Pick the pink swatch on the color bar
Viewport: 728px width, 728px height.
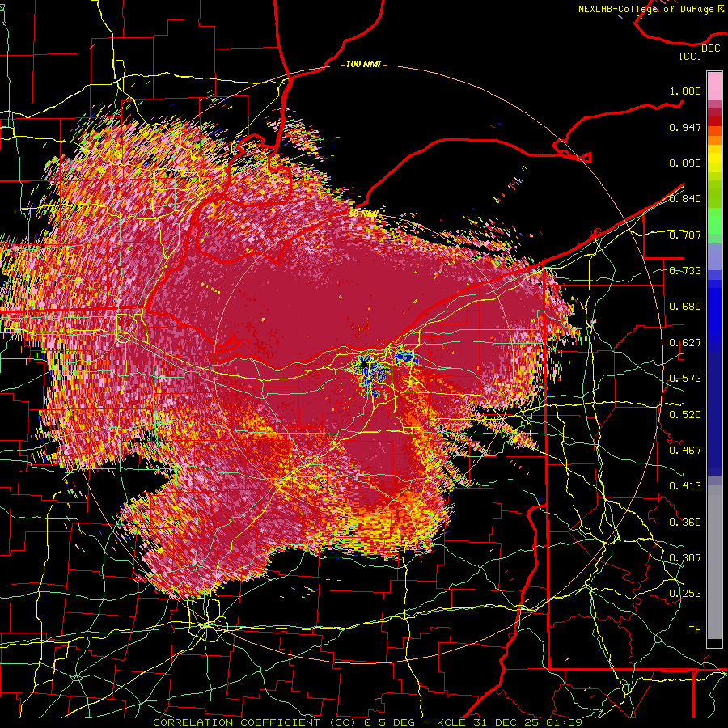(714, 86)
